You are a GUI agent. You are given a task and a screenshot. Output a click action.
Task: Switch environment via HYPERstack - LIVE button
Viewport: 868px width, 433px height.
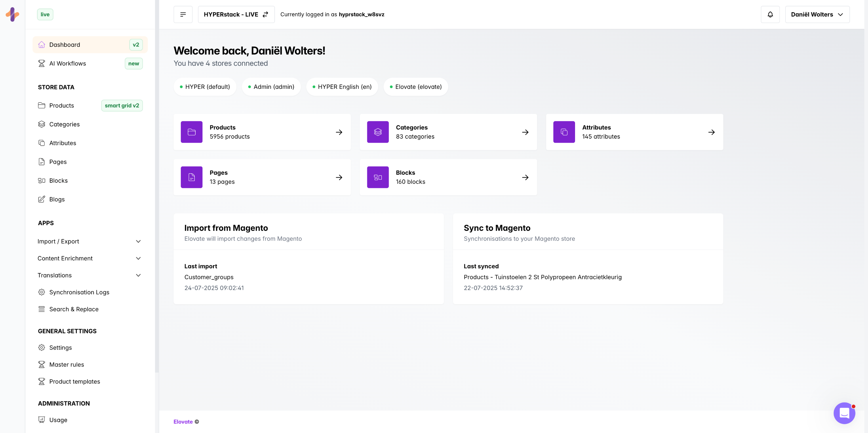tap(236, 14)
